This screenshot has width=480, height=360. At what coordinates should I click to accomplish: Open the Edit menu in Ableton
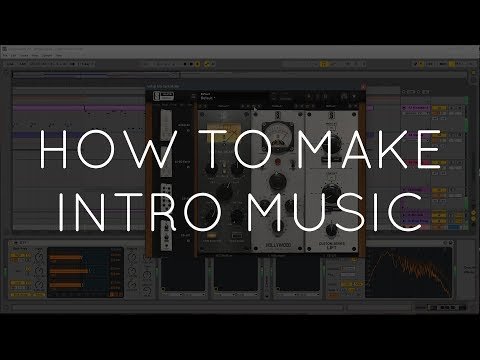pyautogui.click(x=13, y=55)
